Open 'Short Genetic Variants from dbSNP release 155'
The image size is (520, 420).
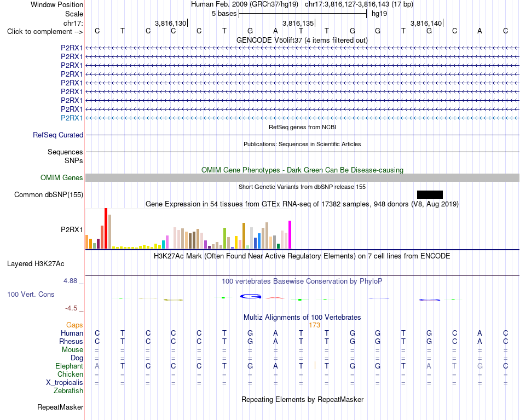[302, 187]
